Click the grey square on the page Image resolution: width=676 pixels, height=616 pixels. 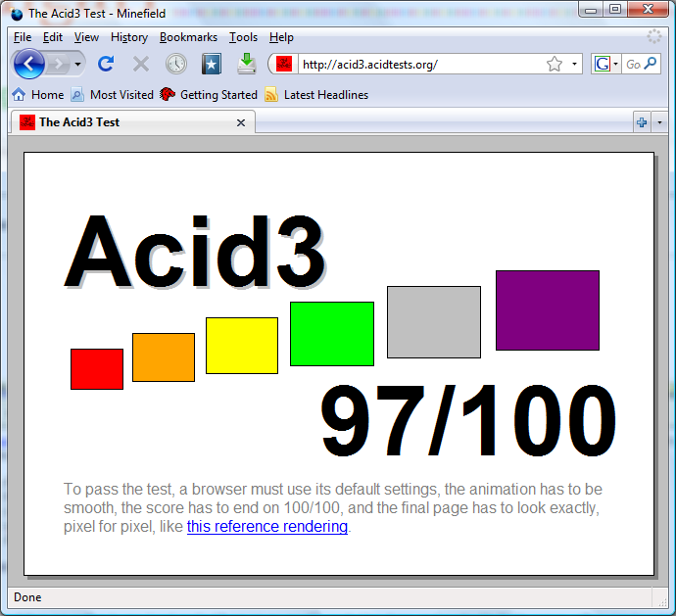[434, 322]
